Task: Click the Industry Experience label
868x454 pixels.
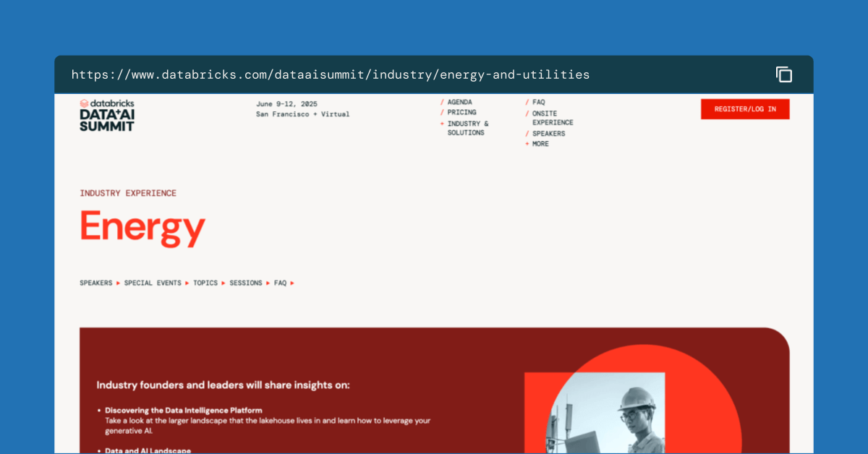Action: 128,193
